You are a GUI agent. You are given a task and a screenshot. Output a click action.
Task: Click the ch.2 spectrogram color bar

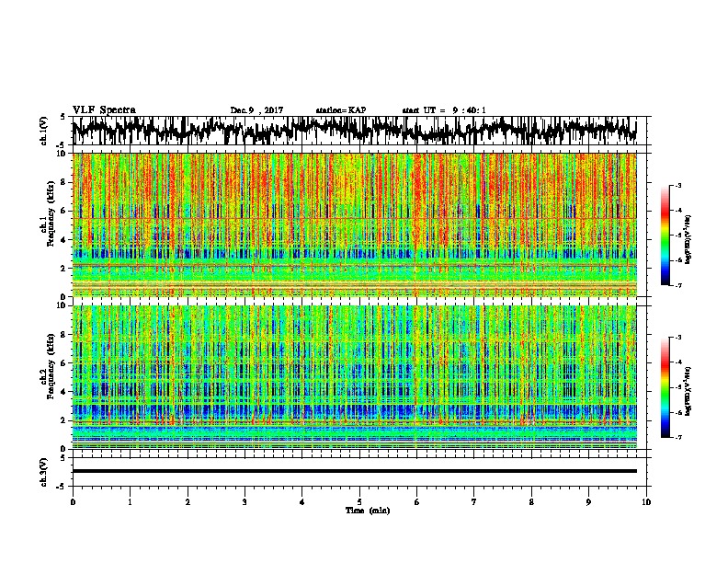point(665,387)
